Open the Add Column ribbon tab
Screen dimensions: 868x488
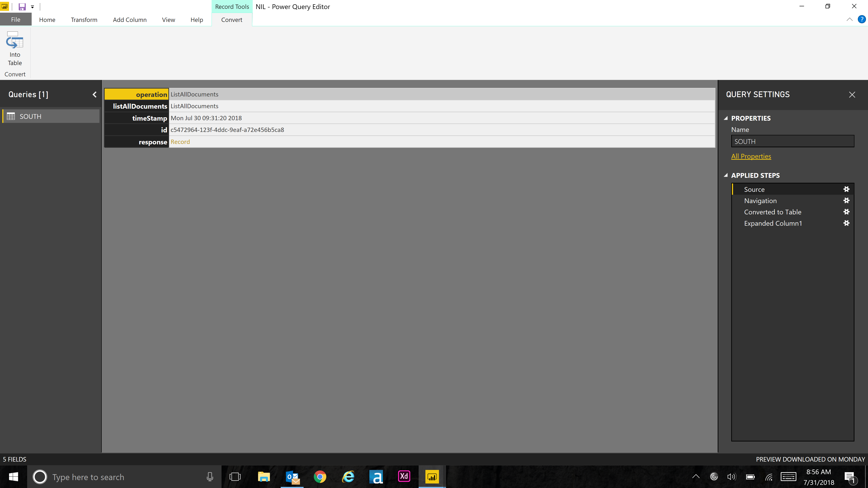(x=130, y=19)
